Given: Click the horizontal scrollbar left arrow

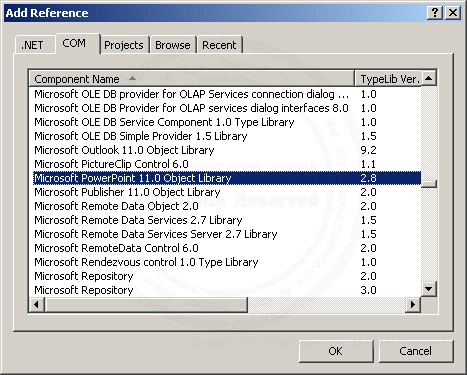Looking at the screenshot, I should tap(37, 304).
